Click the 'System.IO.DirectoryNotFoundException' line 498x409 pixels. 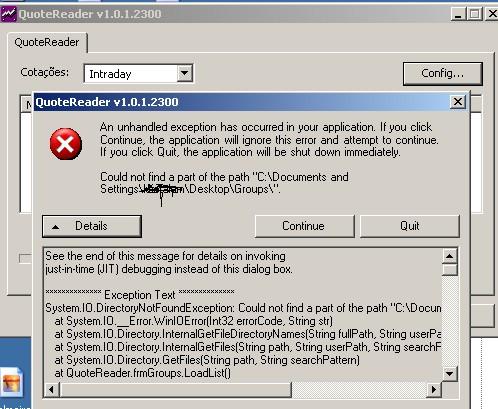pyautogui.click(x=243, y=308)
